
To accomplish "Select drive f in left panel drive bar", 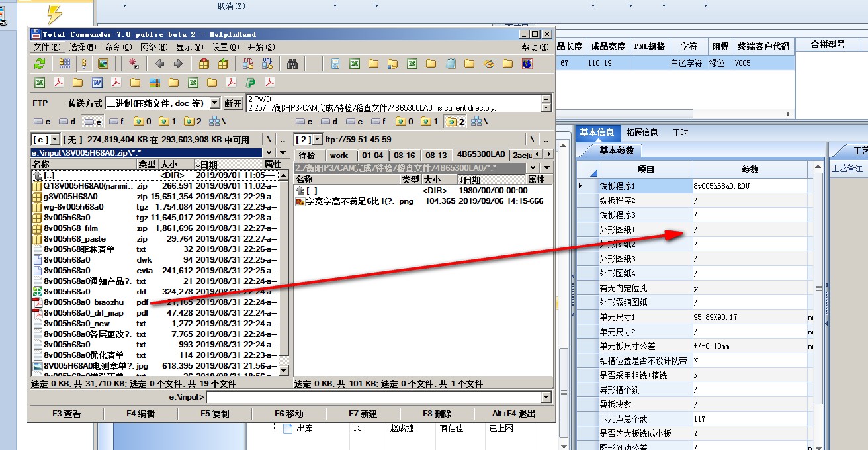I will (x=116, y=122).
